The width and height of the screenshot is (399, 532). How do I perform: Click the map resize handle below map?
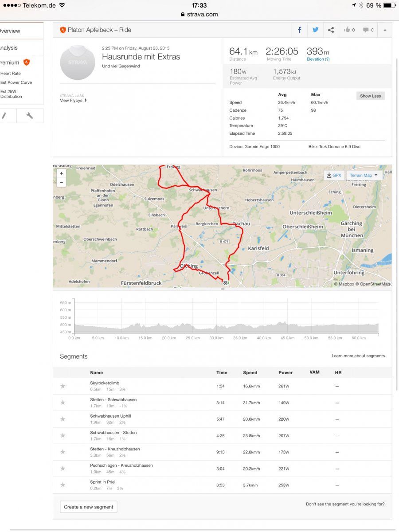click(223, 289)
